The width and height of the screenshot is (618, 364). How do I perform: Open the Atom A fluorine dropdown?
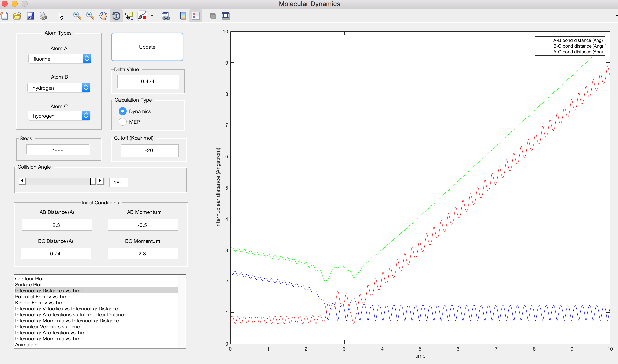60,59
